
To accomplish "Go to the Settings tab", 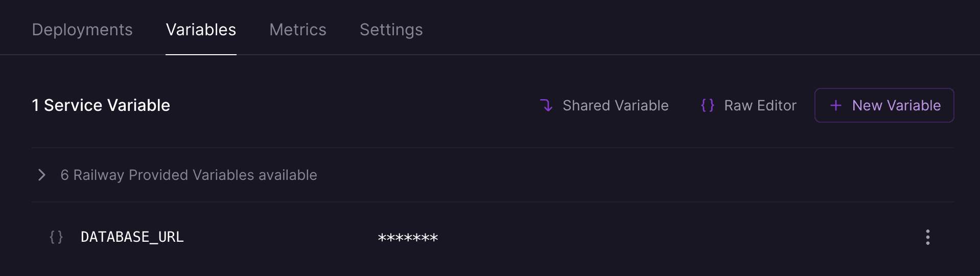I will coord(391,30).
